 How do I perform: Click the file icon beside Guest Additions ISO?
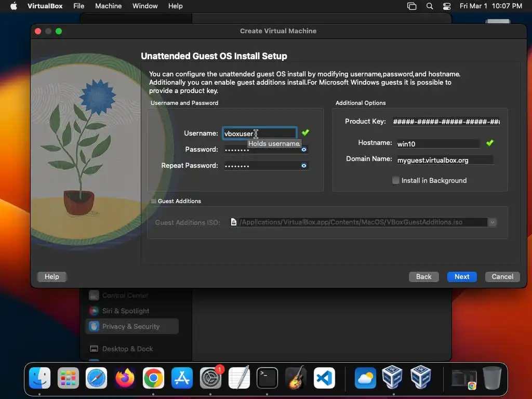point(233,222)
